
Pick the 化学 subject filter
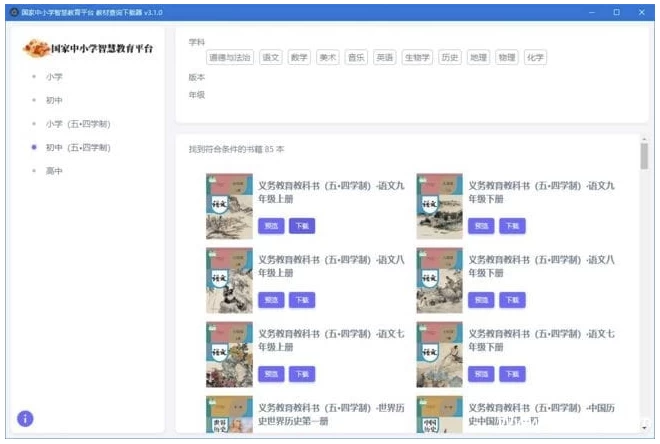535,58
